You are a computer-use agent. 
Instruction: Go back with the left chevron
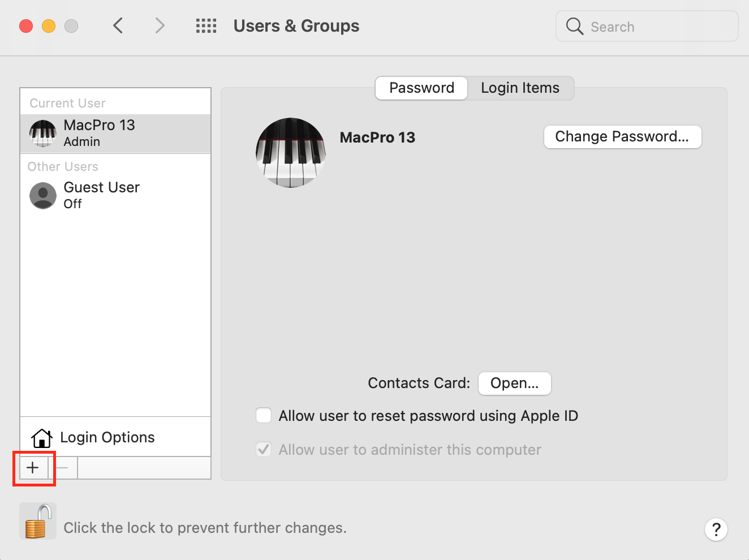118,25
